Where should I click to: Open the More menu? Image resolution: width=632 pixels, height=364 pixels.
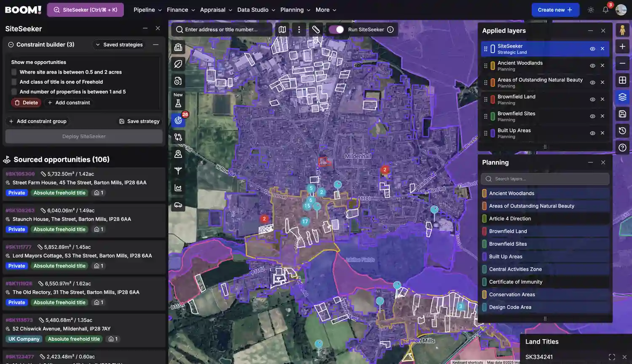326,10
